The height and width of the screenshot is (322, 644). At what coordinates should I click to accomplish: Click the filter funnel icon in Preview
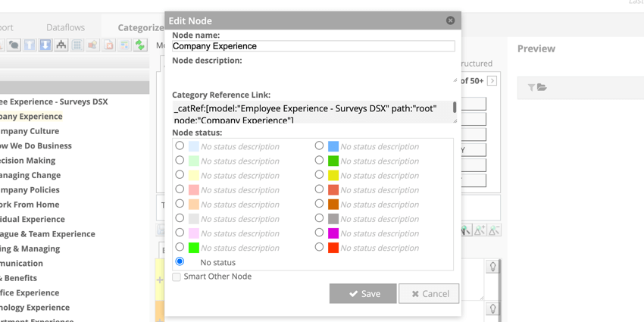[531, 88]
